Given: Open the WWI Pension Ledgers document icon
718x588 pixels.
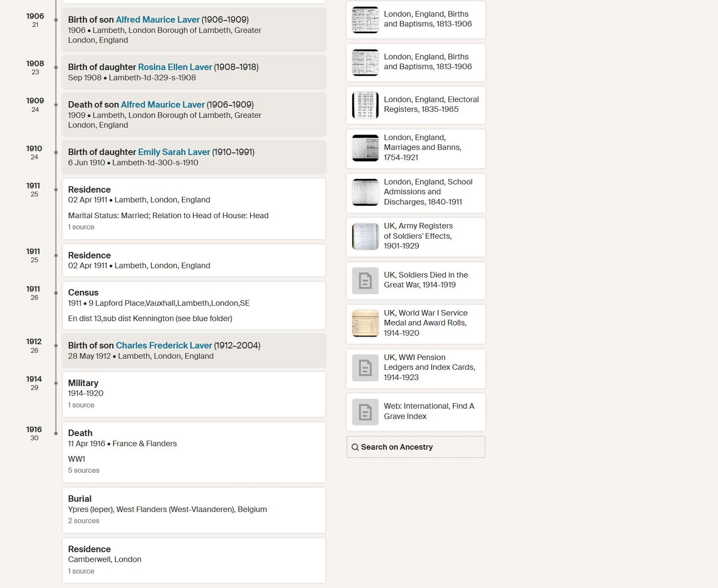Looking at the screenshot, I should click(x=365, y=368).
